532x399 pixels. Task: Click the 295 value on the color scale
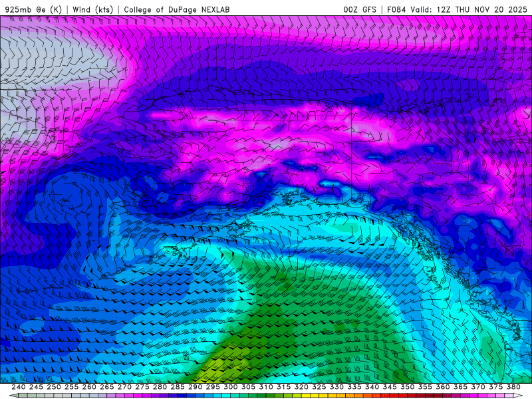[x=213, y=387]
